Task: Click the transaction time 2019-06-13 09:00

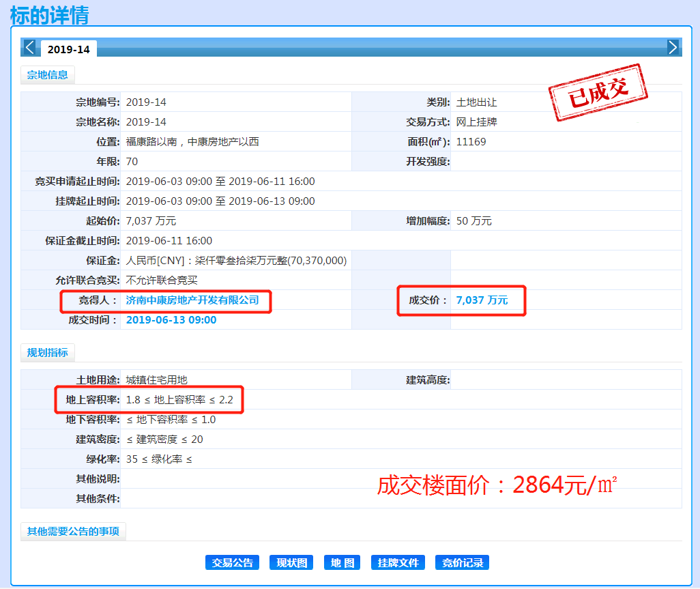Action: pyautogui.click(x=171, y=319)
